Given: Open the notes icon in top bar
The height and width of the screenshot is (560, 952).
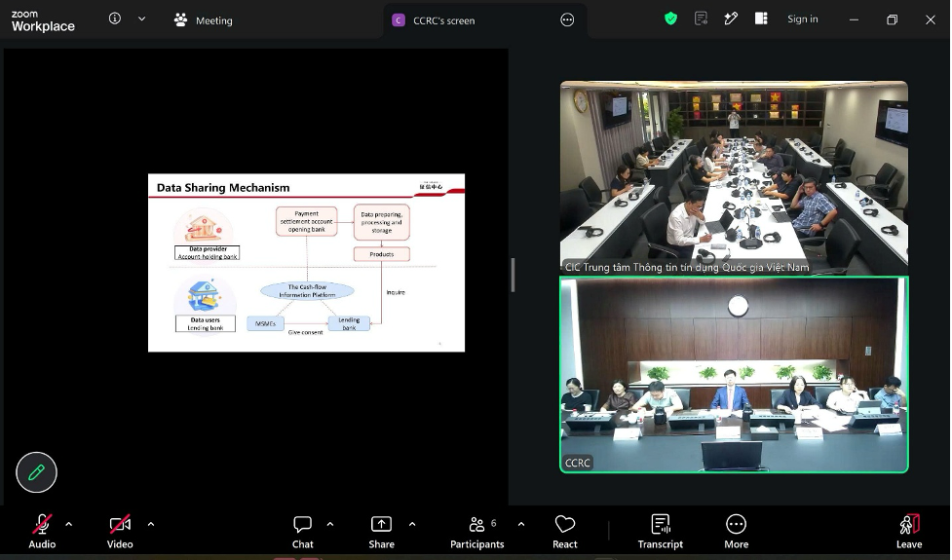Looking at the screenshot, I should (702, 19).
